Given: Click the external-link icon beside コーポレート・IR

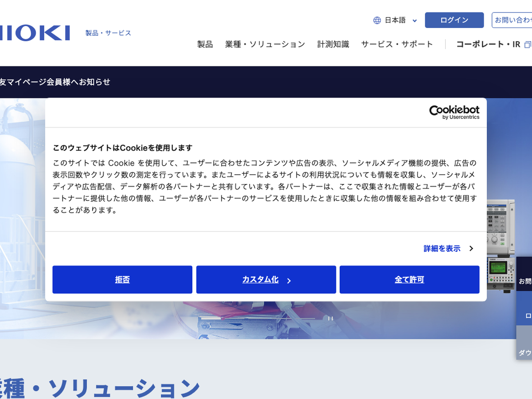Looking at the screenshot, I should point(527,44).
